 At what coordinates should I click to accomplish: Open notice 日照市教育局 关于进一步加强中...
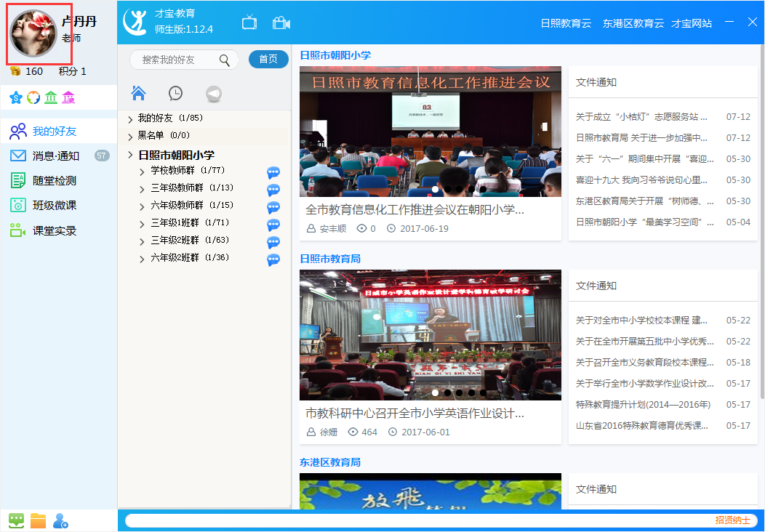pos(641,137)
